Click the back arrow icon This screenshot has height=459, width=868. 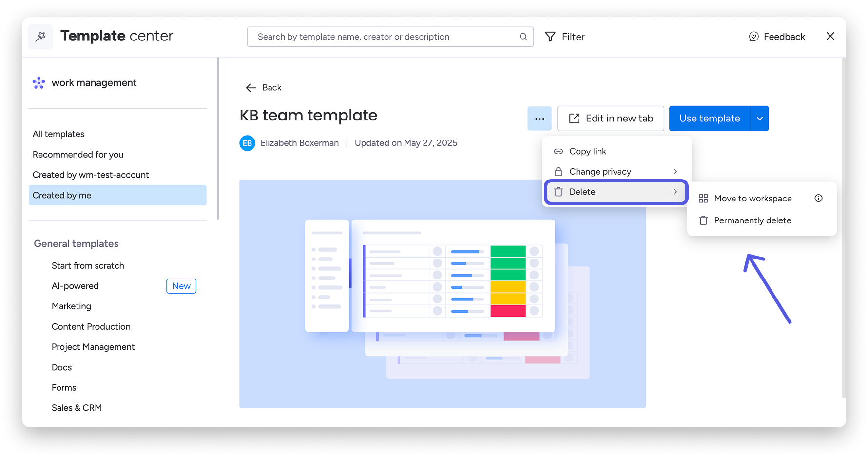coord(251,88)
